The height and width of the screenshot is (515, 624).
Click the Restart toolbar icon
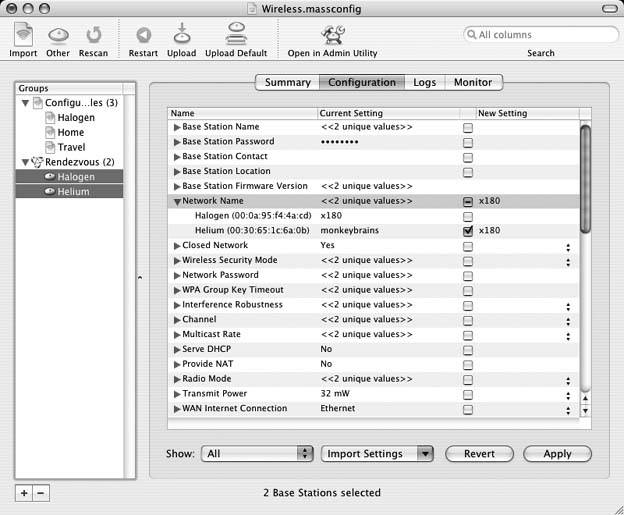pos(143,35)
